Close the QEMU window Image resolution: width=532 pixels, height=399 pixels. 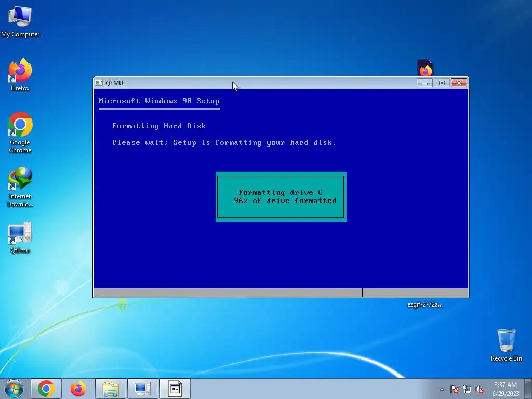click(x=459, y=83)
